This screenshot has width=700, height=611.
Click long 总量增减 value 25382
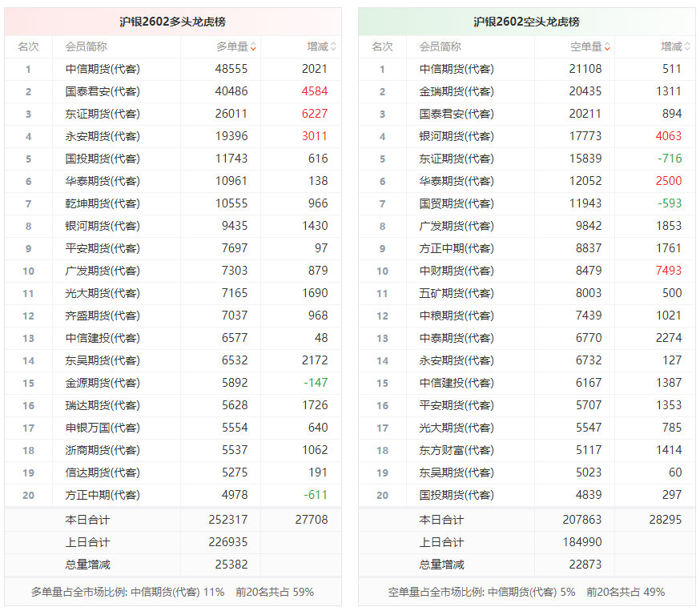[x=231, y=564]
